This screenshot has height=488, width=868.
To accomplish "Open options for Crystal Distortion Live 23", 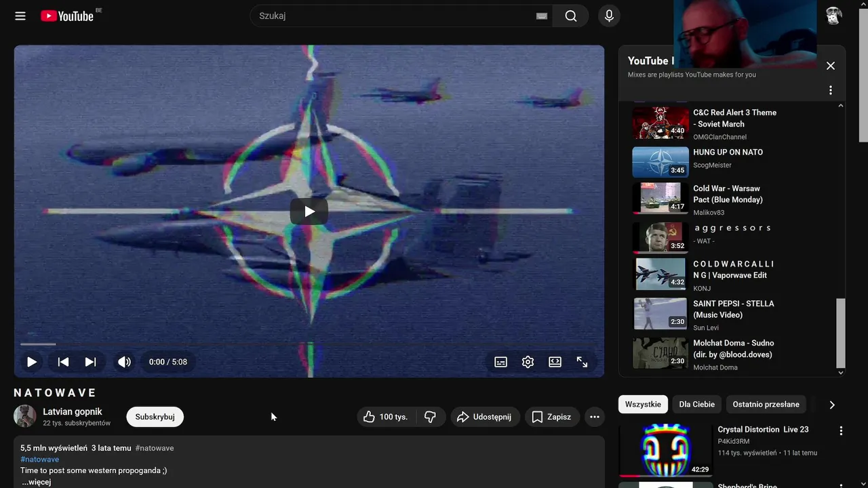I will (x=841, y=430).
